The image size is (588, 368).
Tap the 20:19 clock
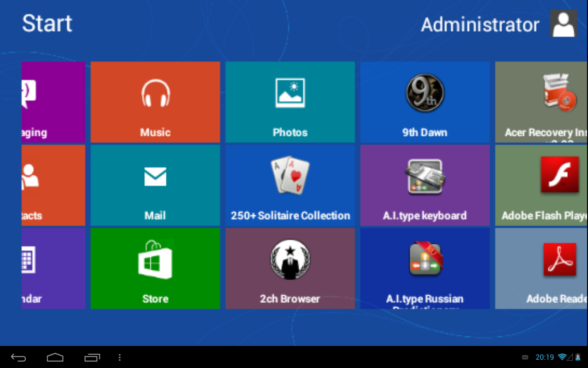coord(545,357)
